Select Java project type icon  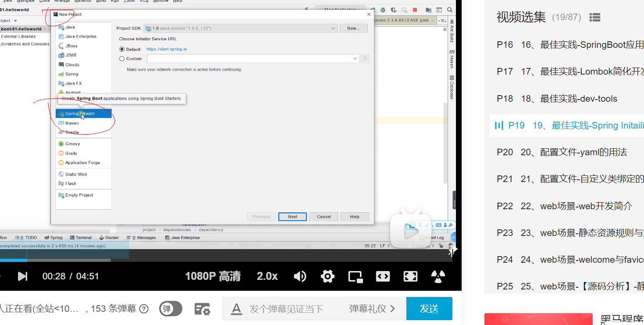(61, 27)
